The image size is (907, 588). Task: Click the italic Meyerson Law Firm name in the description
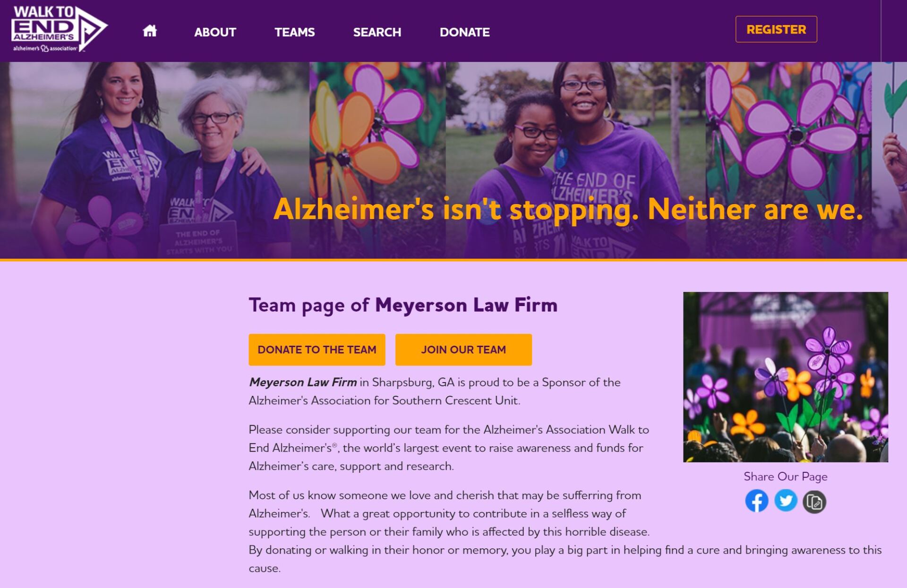pyautogui.click(x=303, y=382)
